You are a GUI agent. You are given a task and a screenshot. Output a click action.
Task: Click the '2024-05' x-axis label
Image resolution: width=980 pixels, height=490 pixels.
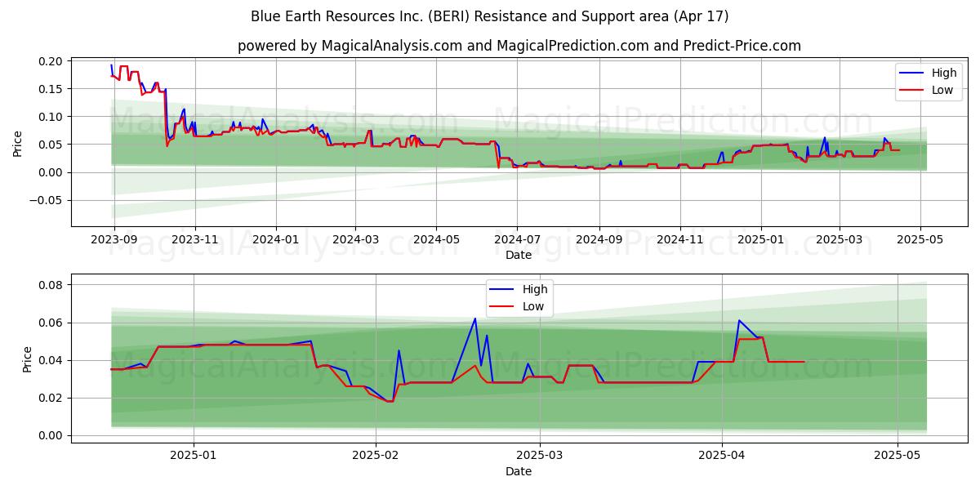(x=436, y=238)
